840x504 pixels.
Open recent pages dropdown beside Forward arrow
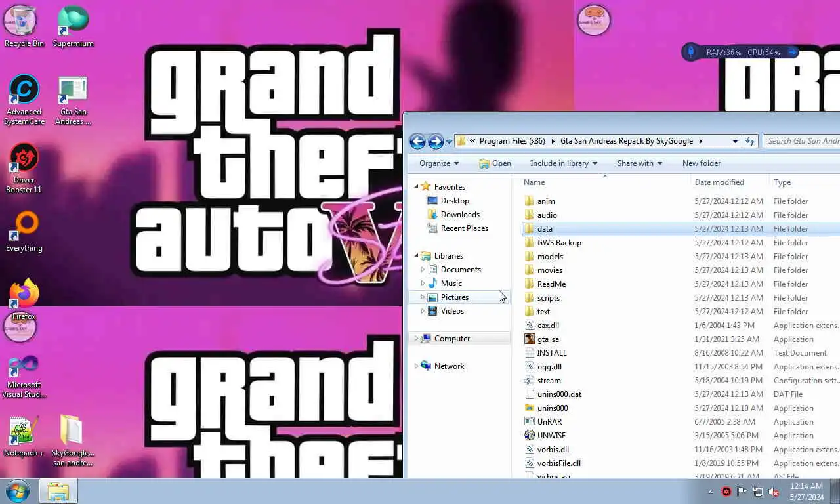pyautogui.click(x=450, y=142)
